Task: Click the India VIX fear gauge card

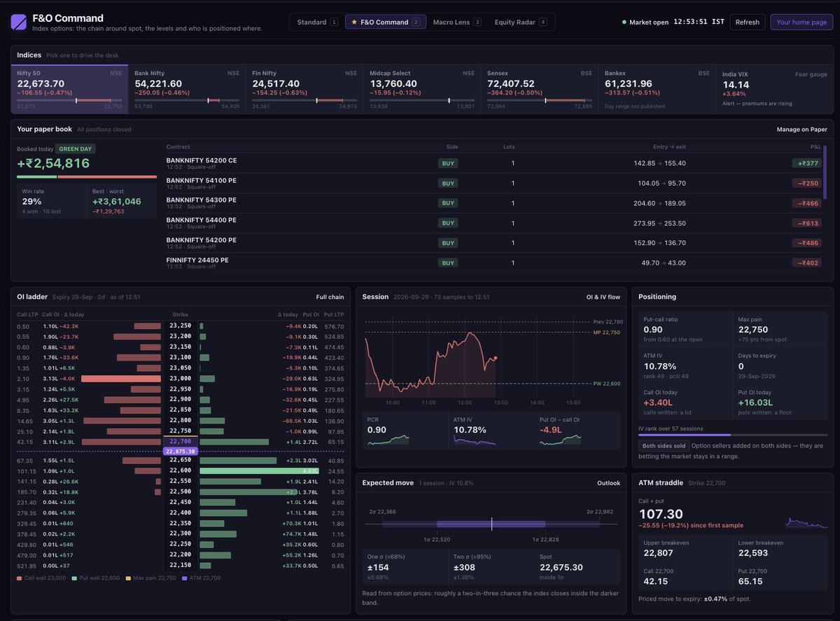Action: (x=775, y=90)
